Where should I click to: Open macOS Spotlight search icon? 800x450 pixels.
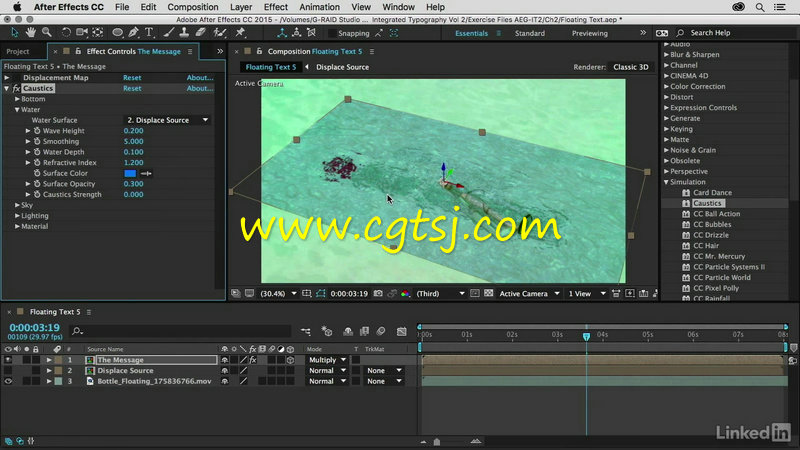[760, 7]
